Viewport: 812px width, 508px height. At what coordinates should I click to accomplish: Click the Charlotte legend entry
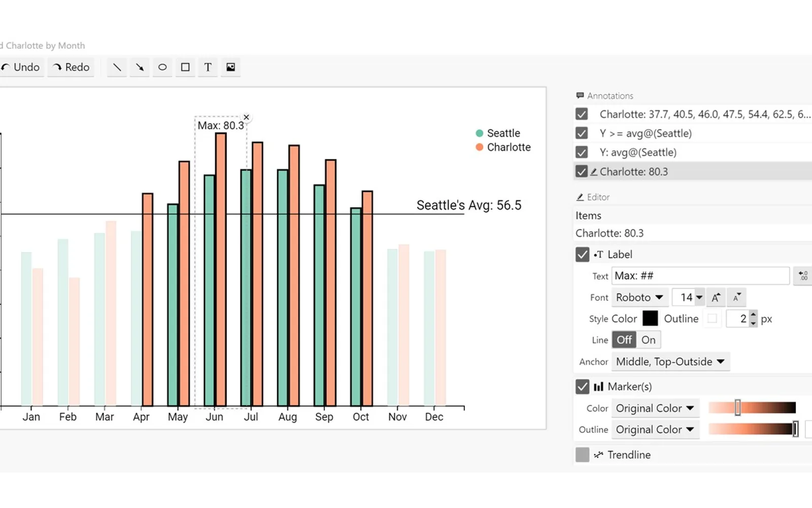tap(503, 147)
